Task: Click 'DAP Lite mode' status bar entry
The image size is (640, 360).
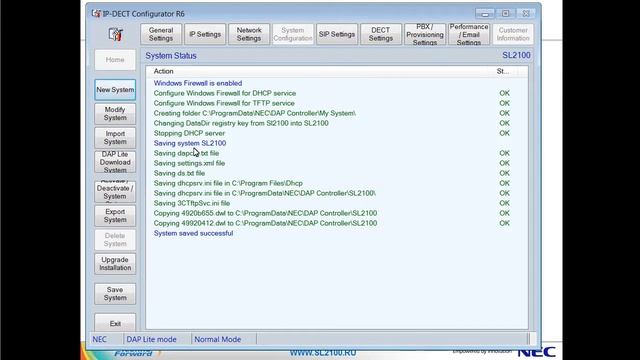Action: click(x=151, y=339)
